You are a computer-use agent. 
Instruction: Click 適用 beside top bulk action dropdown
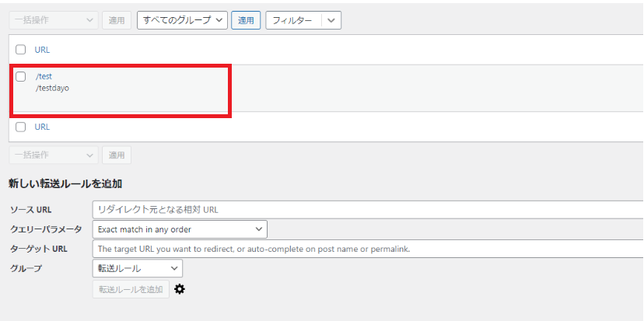117,20
